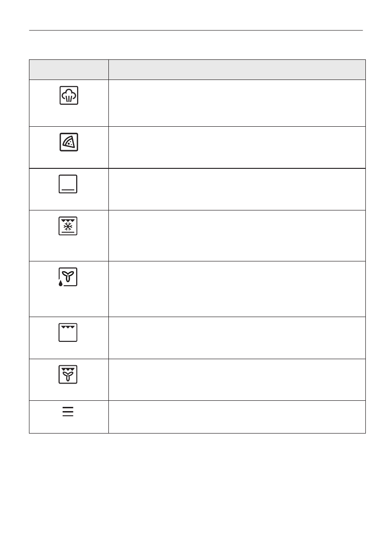Click description cell beside the menu icon

[x=237, y=417]
